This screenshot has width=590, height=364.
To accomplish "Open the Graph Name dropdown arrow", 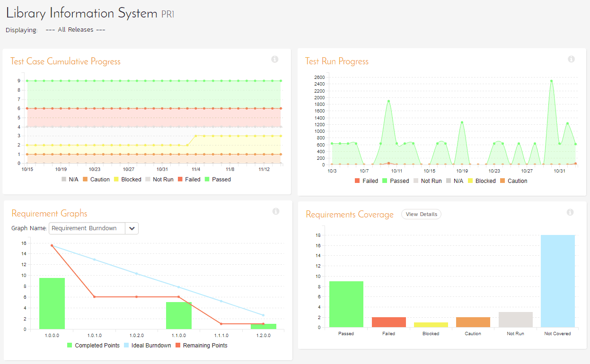I will (x=132, y=228).
